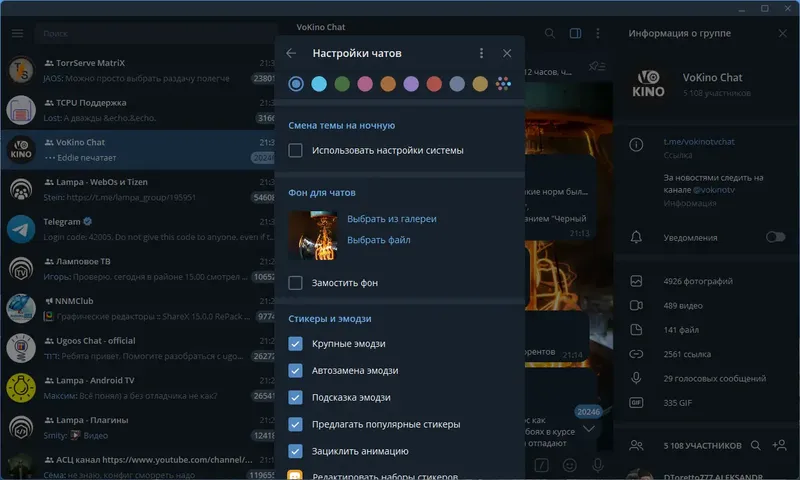
Task: Toggle emoji auto-replace checkbox
Action: [x=295, y=370]
